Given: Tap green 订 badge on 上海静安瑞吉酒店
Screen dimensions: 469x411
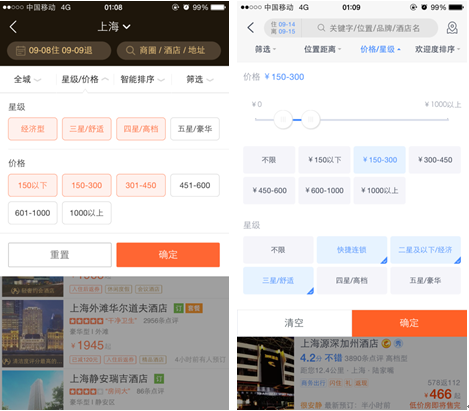Looking at the screenshot, I should (x=159, y=379).
